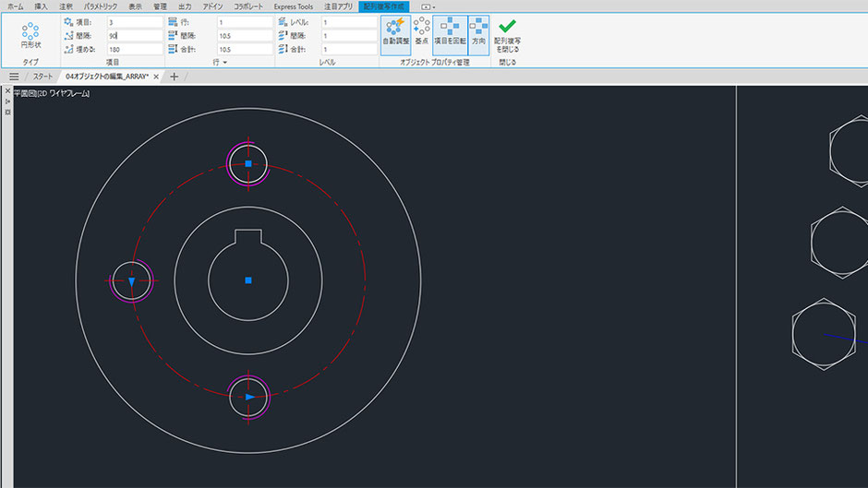Create a new drawing with plus button
Viewport: 868px width, 488px height.
pyautogui.click(x=174, y=77)
